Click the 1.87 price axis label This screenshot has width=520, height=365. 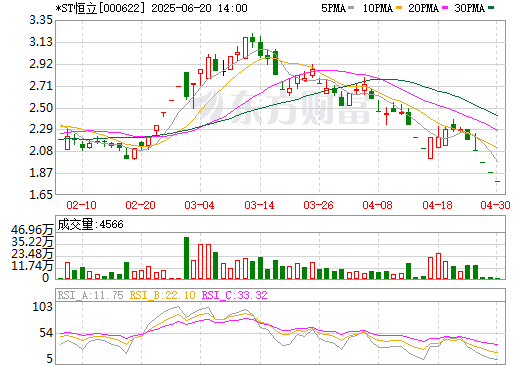(41, 173)
